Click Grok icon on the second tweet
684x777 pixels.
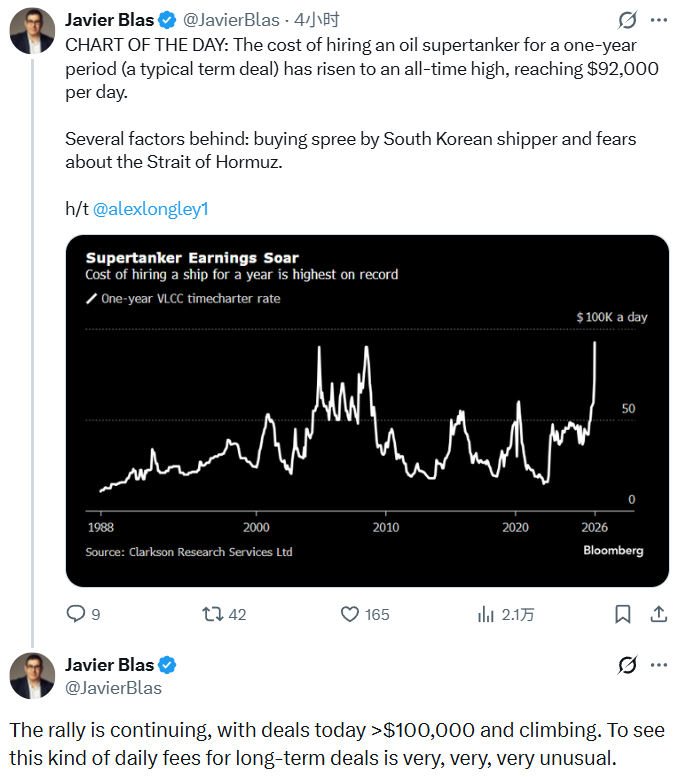point(628,665)
